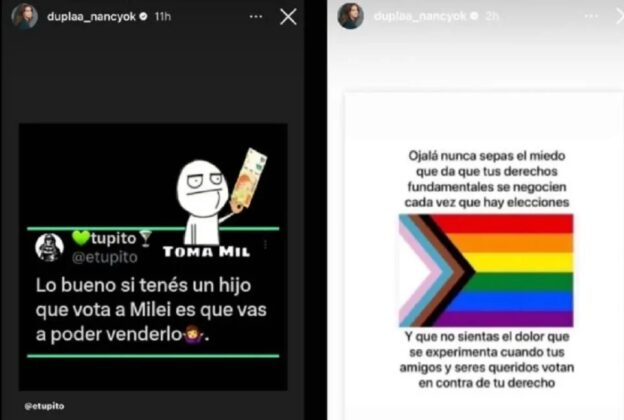The width and height of the screenshot is (624, 420).
Task: Tap the verified badge on right story
Action: (x=474, y=16)
